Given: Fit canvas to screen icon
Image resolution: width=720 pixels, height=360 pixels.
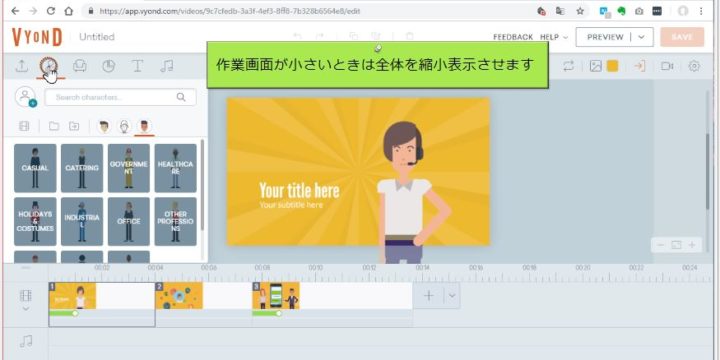Looking at the screenshot, I should (x=676, y=245).
